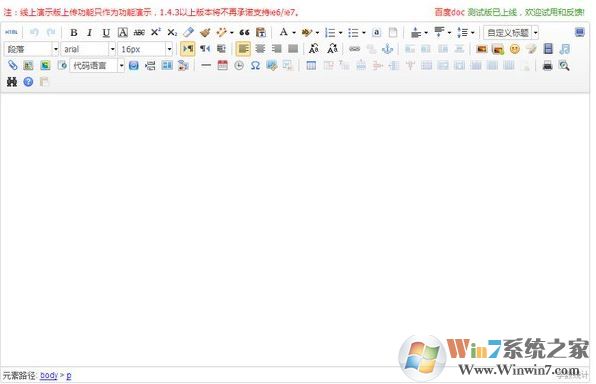The height and width of the screenshot is (384, 596).
Task: Toggle fullscreen editor mode
Action: click(579, 33)
